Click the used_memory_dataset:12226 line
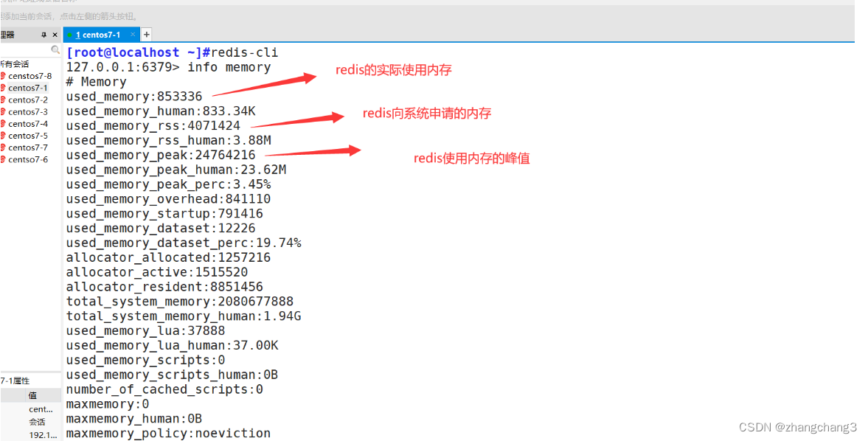The height and width of the screenshot is (441, 868). (x=161, y=229)
